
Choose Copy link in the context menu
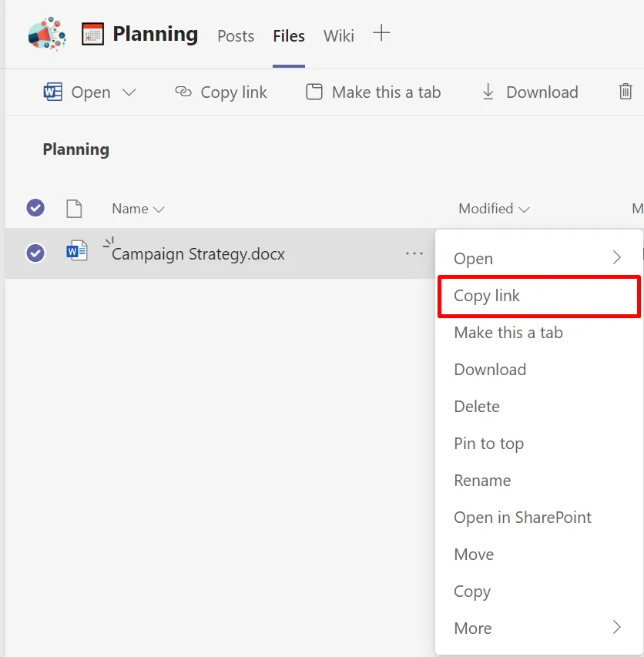(538, 296)
